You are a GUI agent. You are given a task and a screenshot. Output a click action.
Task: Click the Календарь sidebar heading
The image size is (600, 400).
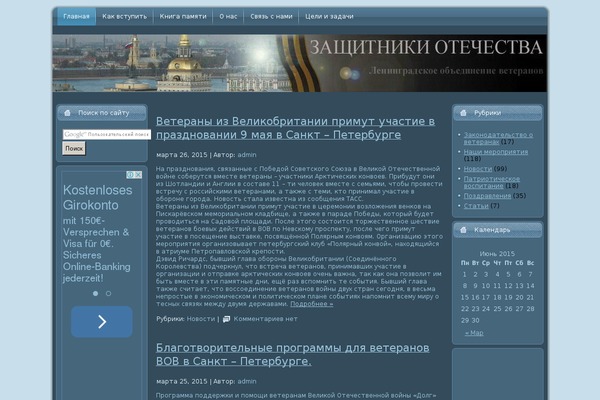point(492,230)
